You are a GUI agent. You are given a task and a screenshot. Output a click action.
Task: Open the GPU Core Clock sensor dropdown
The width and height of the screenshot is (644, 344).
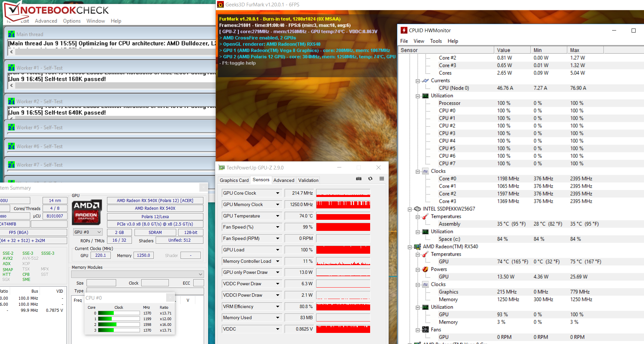278,193
